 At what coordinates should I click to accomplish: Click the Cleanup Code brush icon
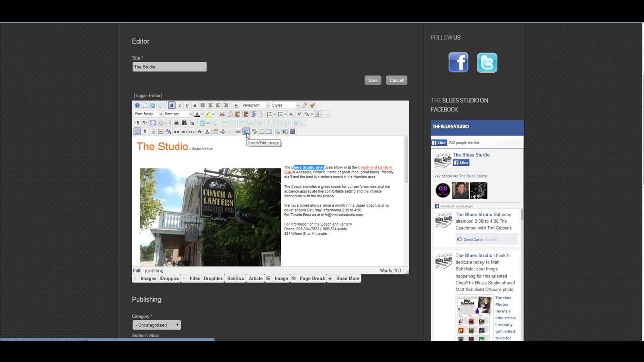click(x=312, y=105)
